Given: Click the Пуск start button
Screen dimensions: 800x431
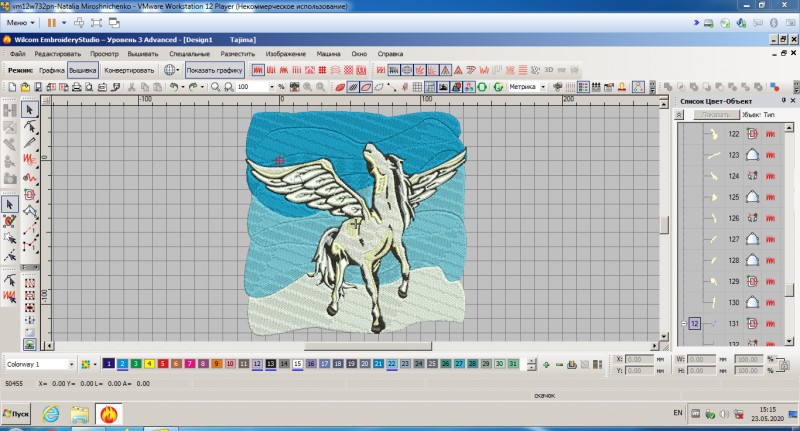Looking at the screenshot, I should pyautogui.click(x=16, y=414).
